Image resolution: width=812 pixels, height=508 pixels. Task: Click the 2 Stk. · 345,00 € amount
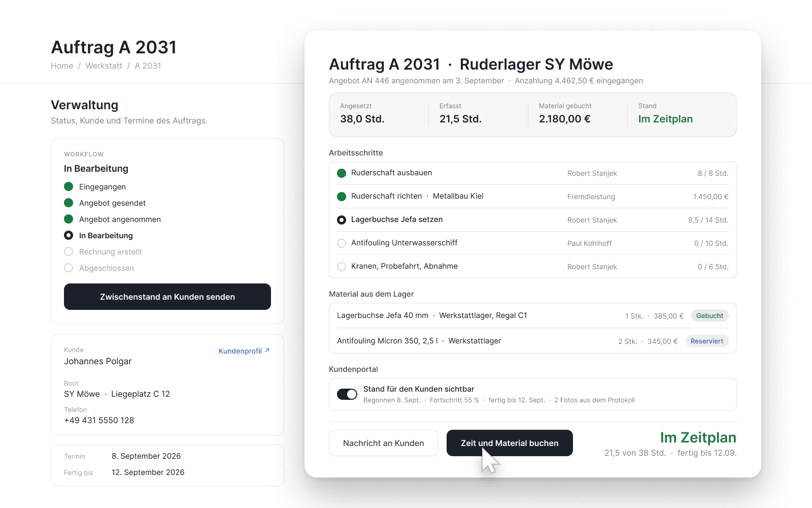pos(648,341)
